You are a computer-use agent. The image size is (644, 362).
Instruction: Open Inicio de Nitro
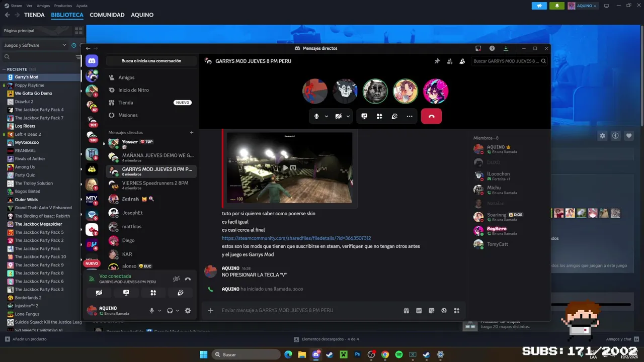coord(150,90)
